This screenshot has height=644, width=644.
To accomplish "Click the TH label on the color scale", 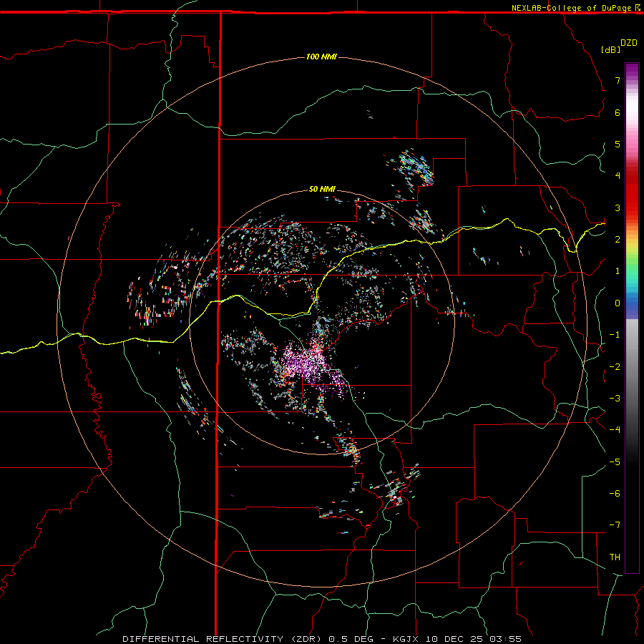I will (x=615, y=557).
